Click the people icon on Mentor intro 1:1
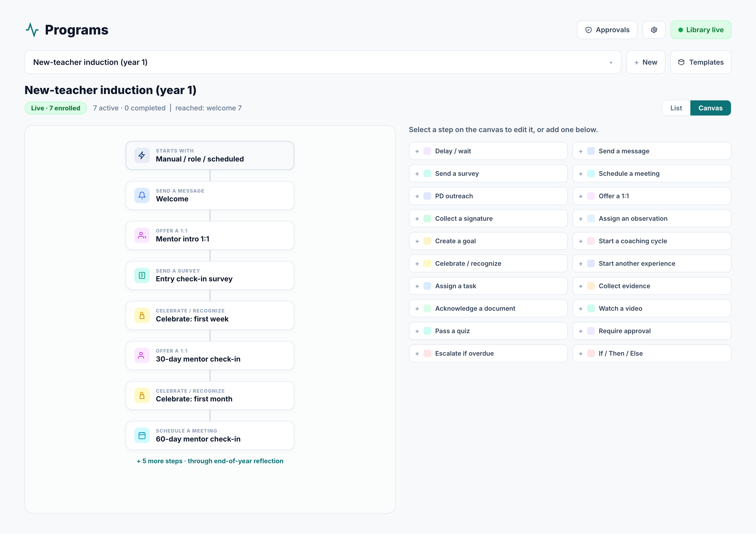756x534 pixels. [x=142, y=236]
